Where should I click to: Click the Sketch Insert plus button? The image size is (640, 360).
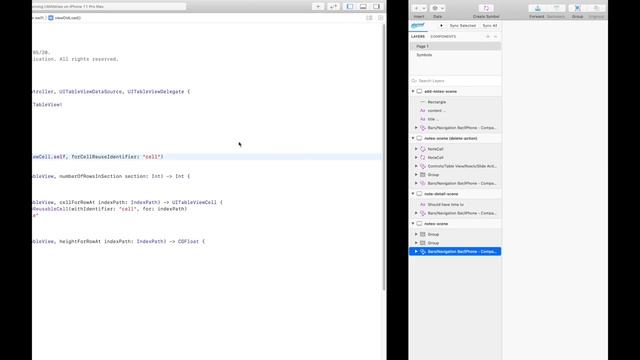pyautogui.click(x=417, y=8)
